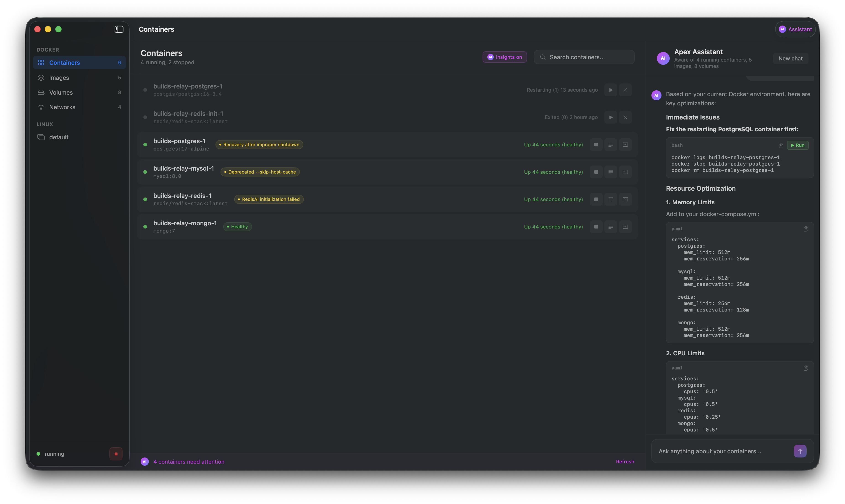
Task: Stop the builds-postgres-1 container
Action: click(596, 145)
